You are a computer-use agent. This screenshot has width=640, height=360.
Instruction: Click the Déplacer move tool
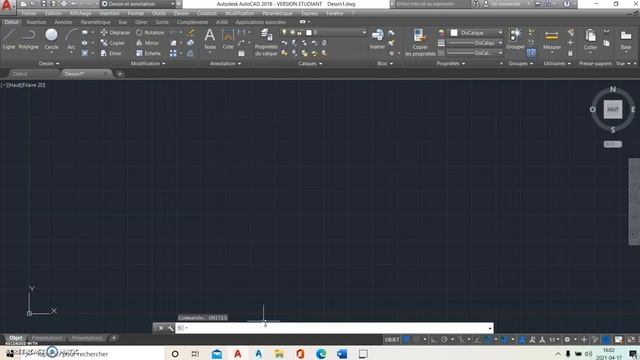pos(115,33)
